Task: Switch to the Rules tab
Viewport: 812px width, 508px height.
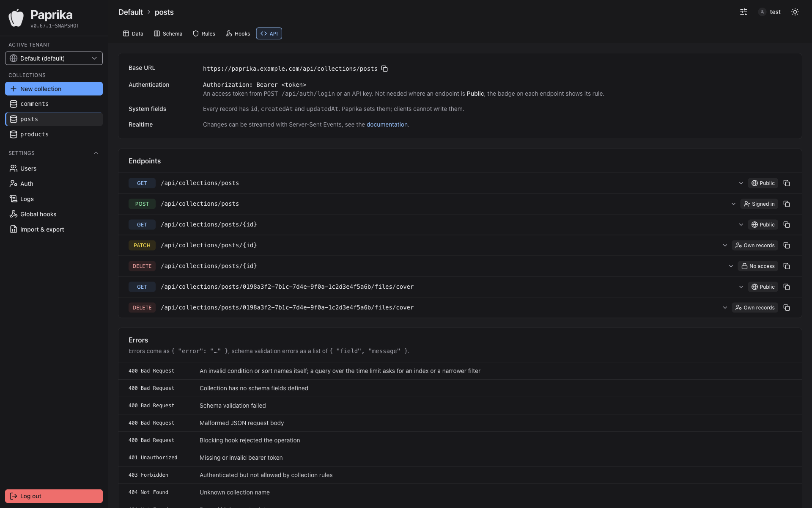Action: click(x=204, y=33)
